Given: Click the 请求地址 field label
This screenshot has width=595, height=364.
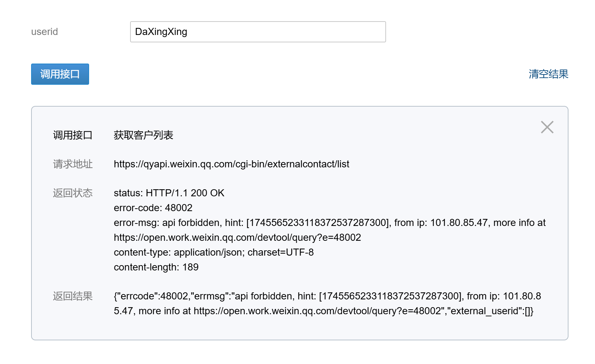Looking at the screenshot, I should pos(72,164).
